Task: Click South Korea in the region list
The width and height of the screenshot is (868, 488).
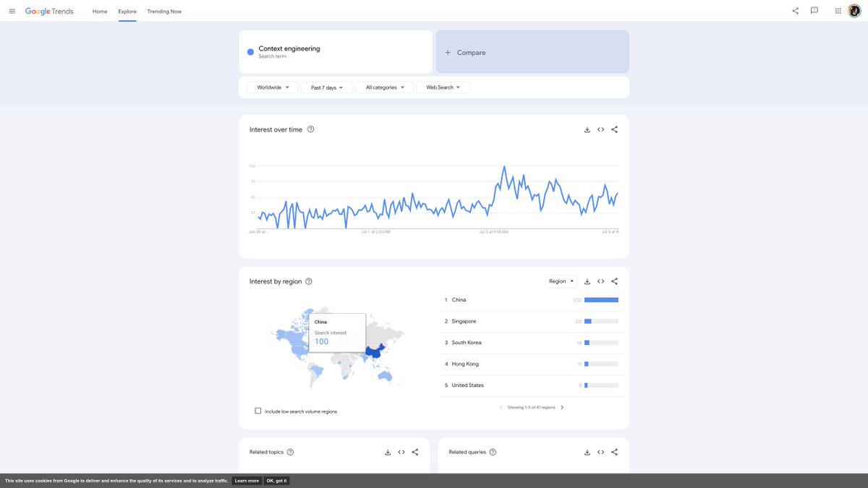Action: tap(467, 343)
